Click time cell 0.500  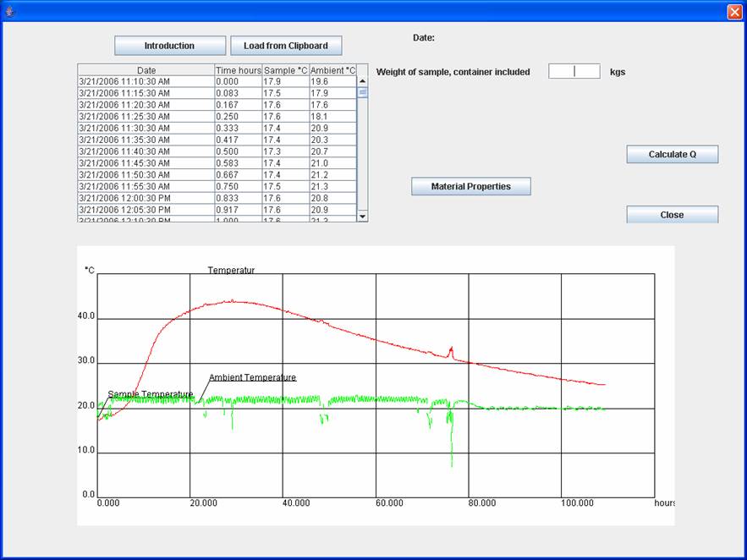coord(239,151)
